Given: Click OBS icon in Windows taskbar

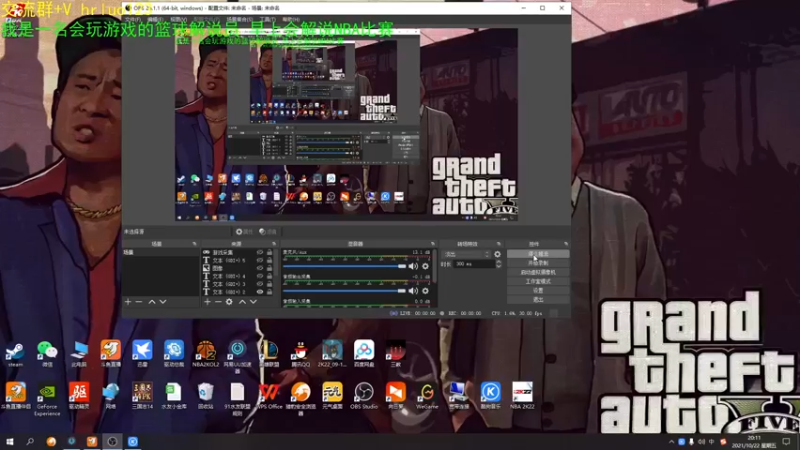Looking at the screenshot, I should pyautogui.click(x=112, y=441).
